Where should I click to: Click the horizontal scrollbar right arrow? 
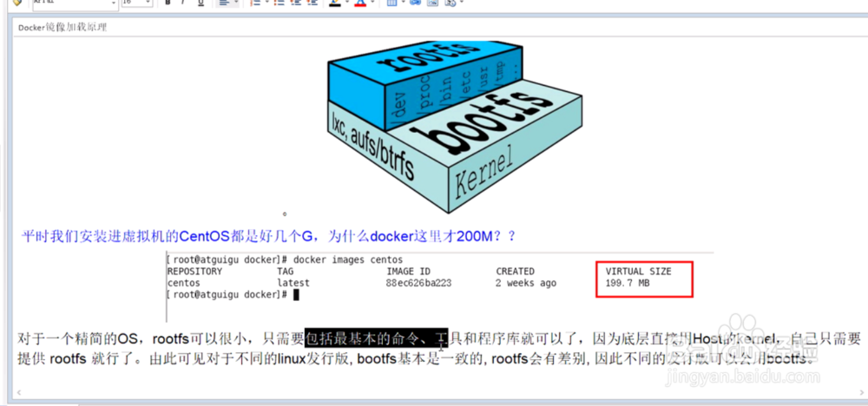[x=859, y=392]
